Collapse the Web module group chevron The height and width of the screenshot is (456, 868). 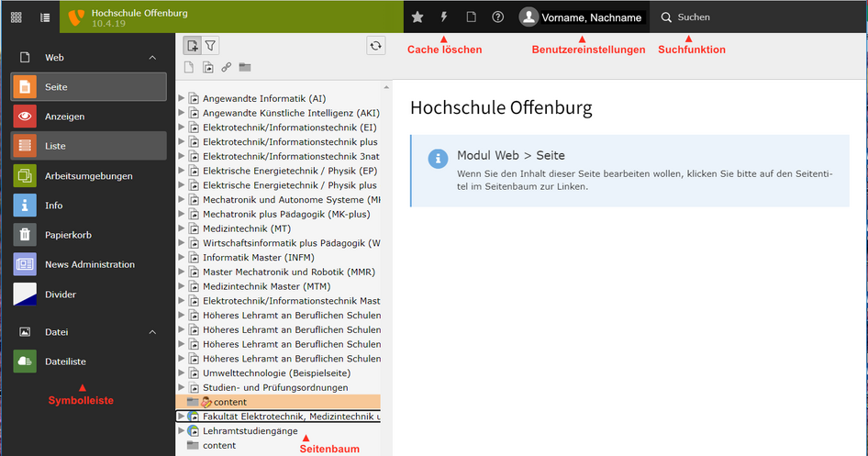152,58
